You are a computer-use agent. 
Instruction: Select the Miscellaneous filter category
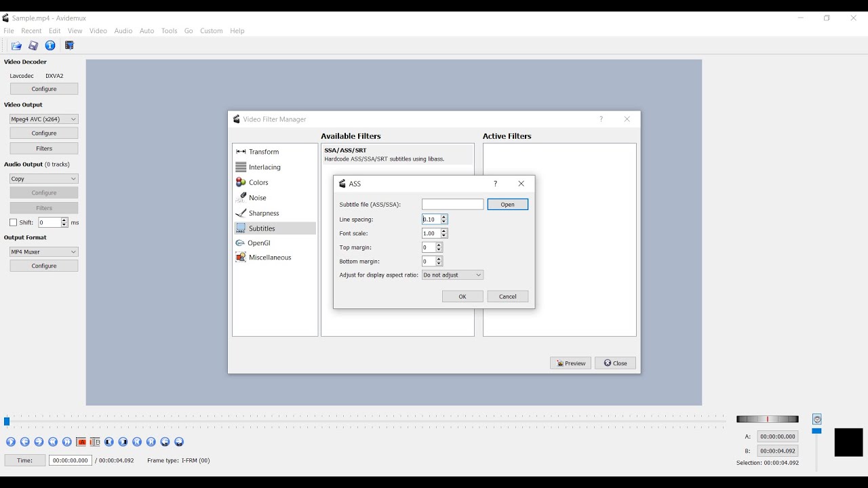[275, 258]
